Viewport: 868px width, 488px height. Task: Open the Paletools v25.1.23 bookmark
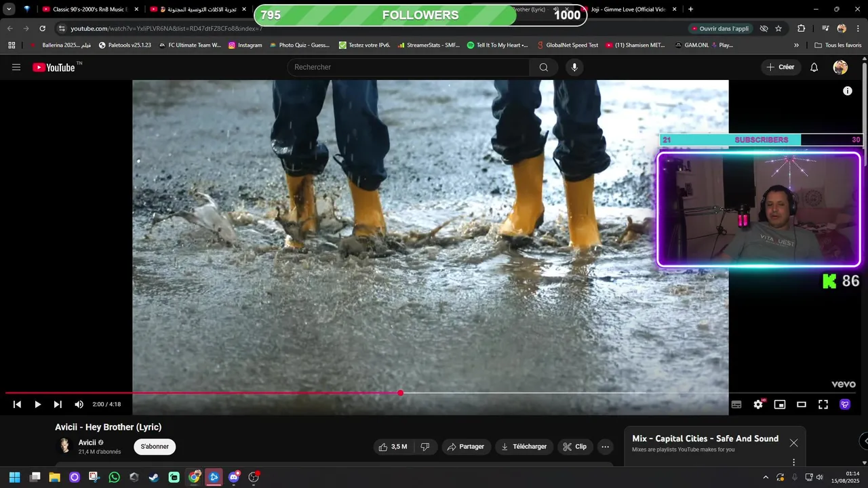[125, 45]
